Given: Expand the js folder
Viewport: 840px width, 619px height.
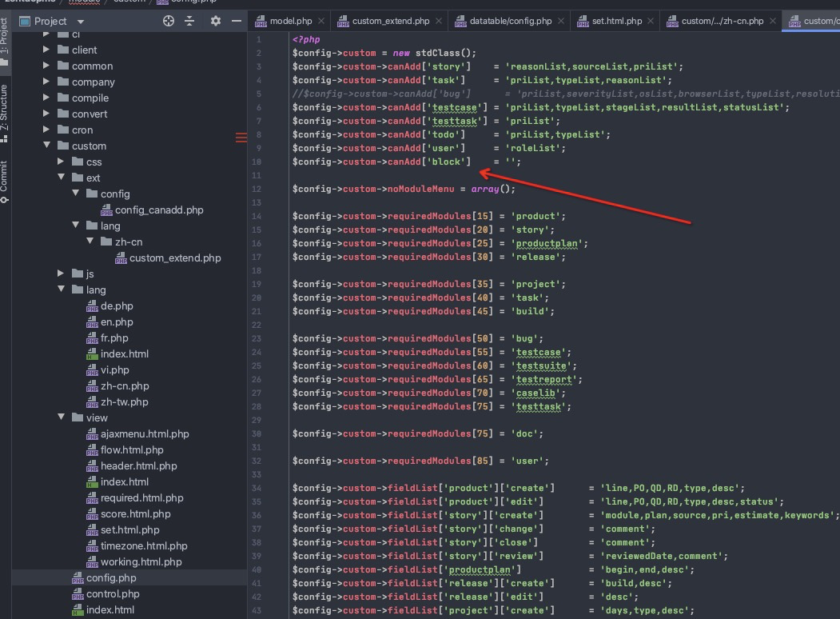Looking at the screenshot, I should 62,274.
